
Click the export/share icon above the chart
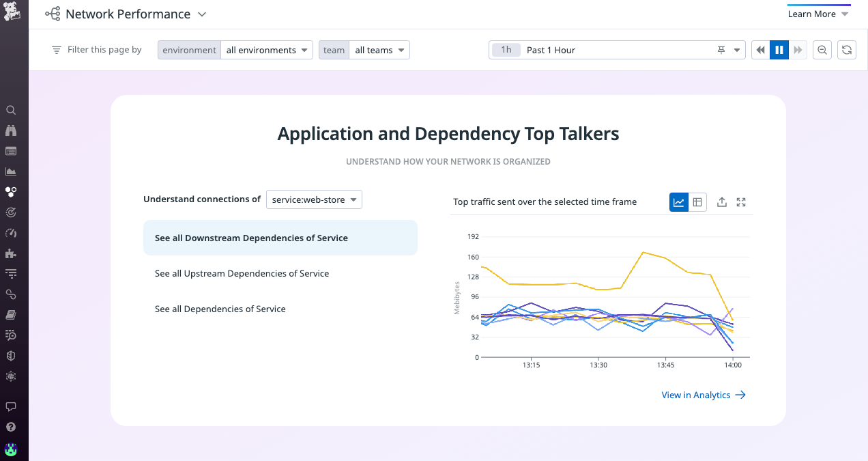(x=721, y=202)
